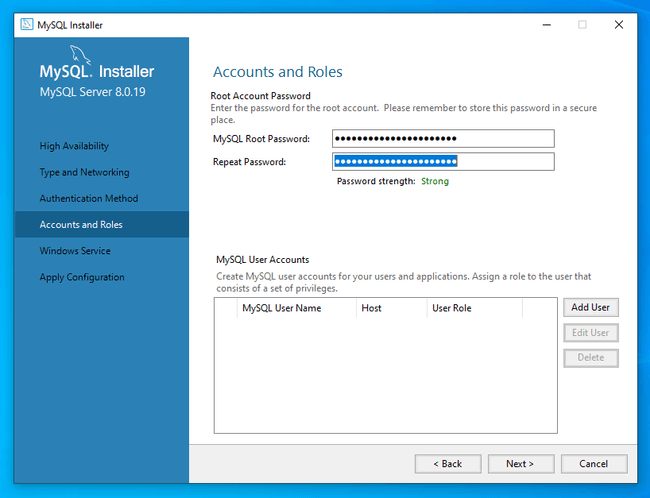Cancel the MySQL installation wizard
The height and width of the screenshot is (498, 650).
click(x=593, y=464)
